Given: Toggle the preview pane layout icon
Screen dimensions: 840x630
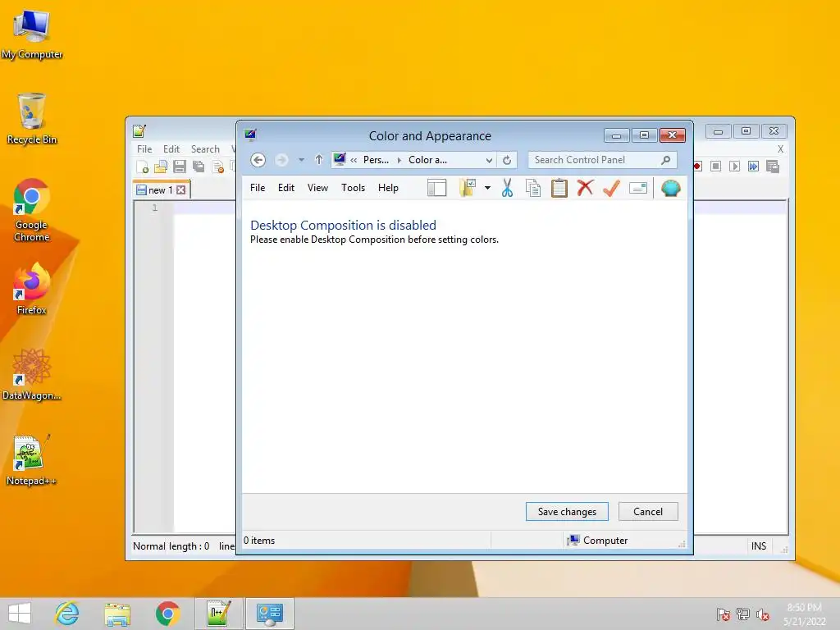Looking at the screenshot, I should (436, 188).
